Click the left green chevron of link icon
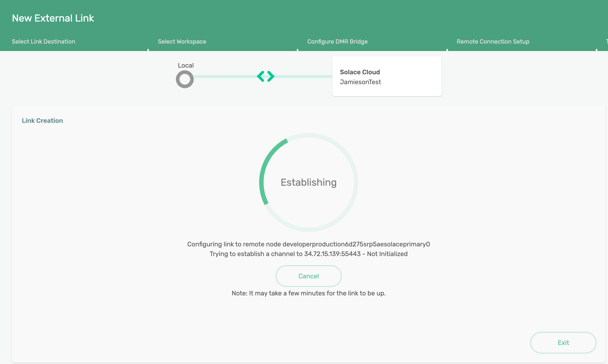This screenshot has width=608, height=364. 261,76
